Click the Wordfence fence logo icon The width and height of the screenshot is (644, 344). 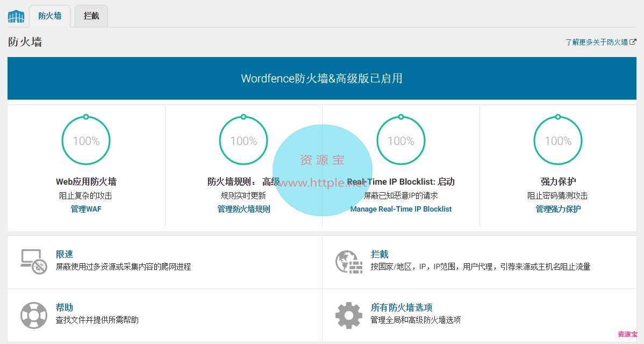click(16, 16)
